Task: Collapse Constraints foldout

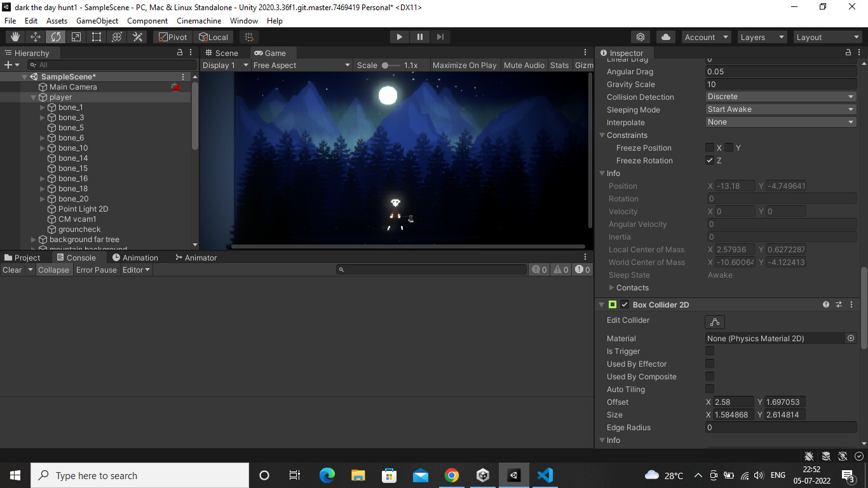Action: click(x=602, y=135)
